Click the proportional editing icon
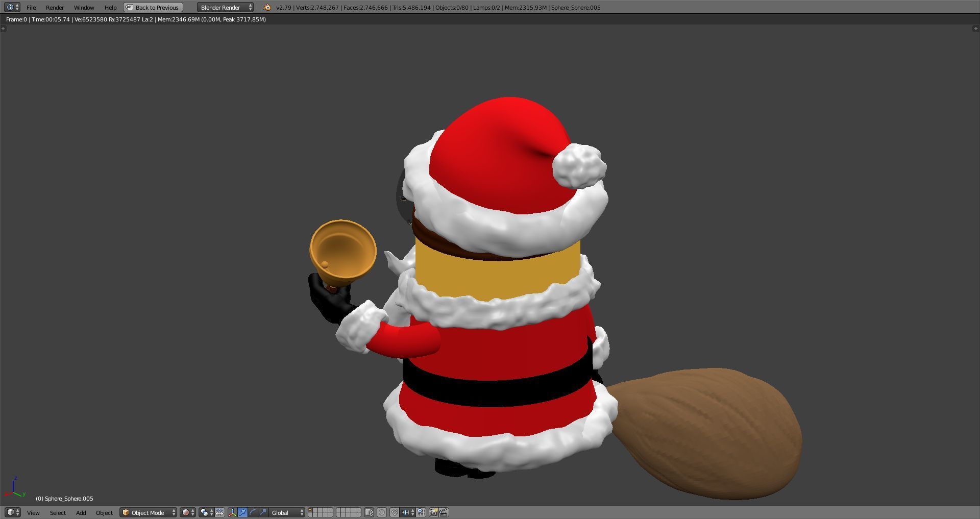Screen dimensions: 980x519 point(382,512)
